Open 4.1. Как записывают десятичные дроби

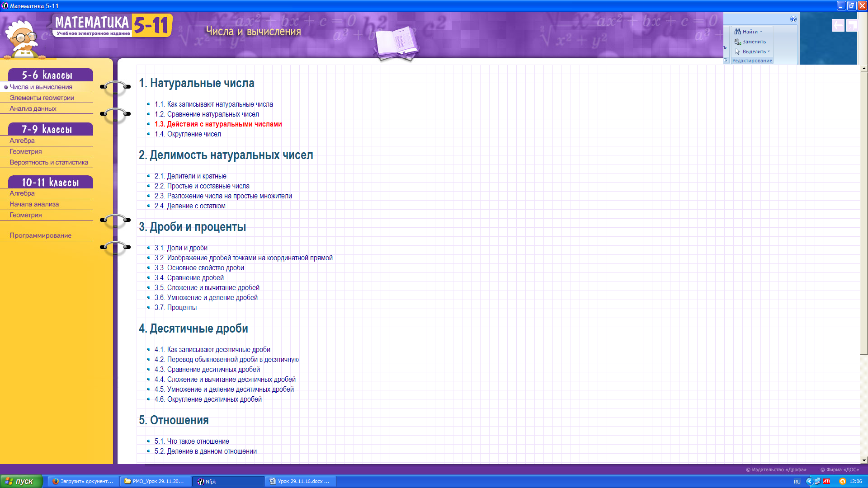pyautogui.click(x=212, y=349)
